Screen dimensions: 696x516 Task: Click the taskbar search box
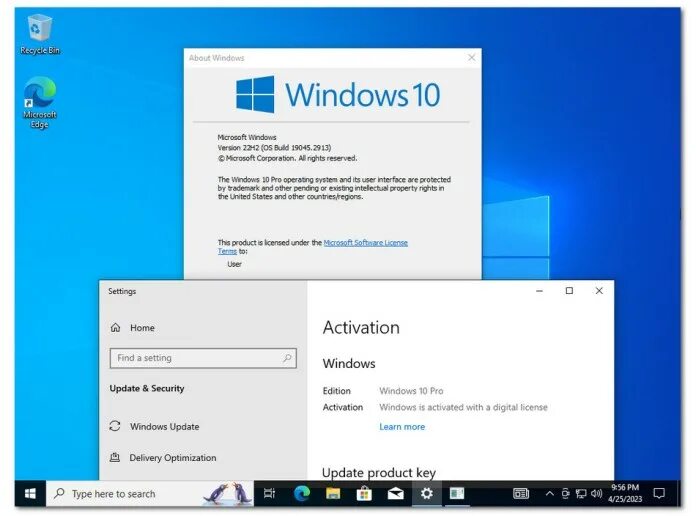[150, 493]
